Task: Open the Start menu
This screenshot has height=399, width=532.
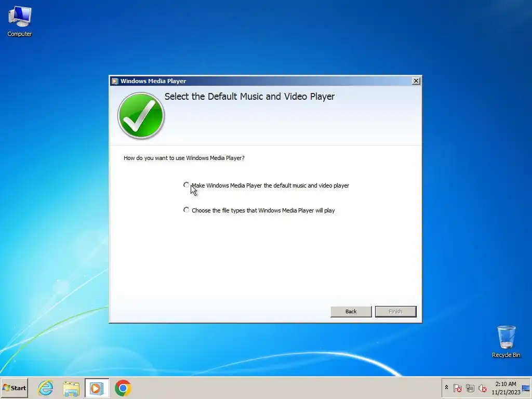Action: [14, 388]
